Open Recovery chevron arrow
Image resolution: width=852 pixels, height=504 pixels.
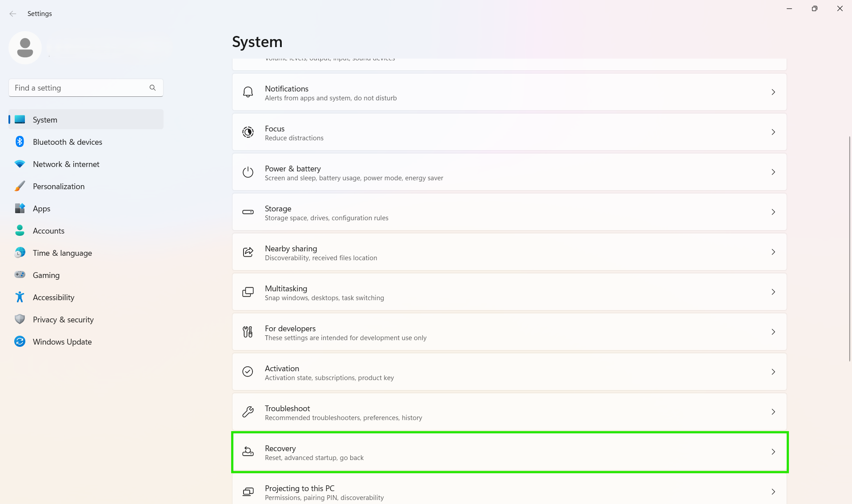pyautogui.click(x=773, y=452)
